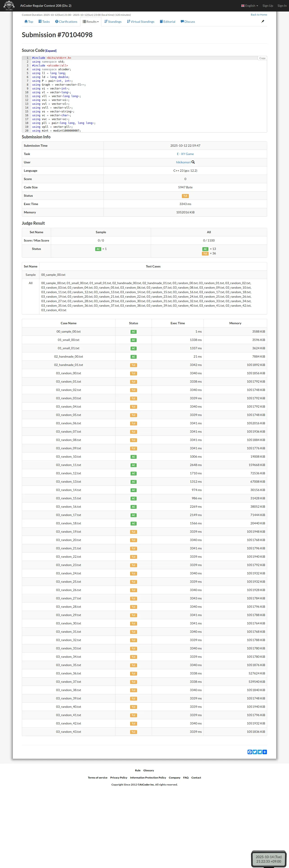Image resolution: width=289 pixels, height=868 pixels.
Task: Open user hikikomori profile
Action: [x=183, y=162]
